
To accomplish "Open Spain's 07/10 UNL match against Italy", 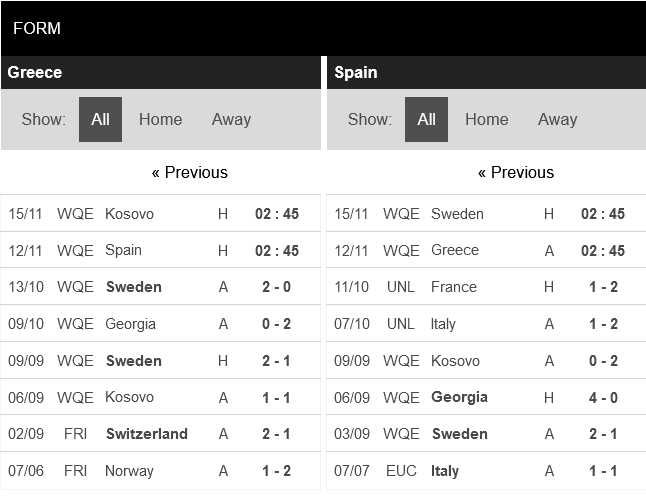I will click(x=443, y=324).
